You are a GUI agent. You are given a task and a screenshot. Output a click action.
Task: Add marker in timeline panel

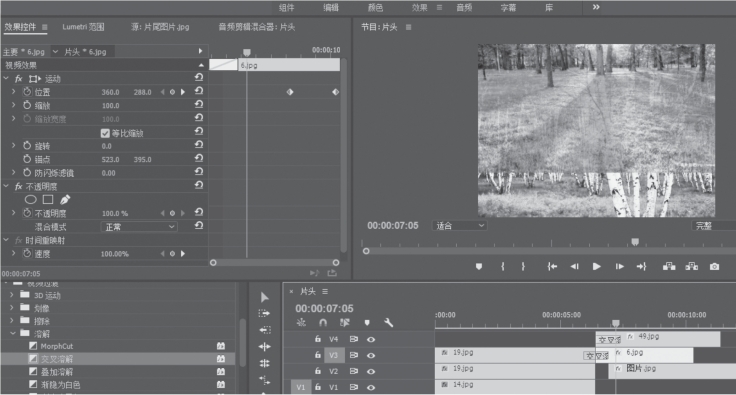click(367, 322)
